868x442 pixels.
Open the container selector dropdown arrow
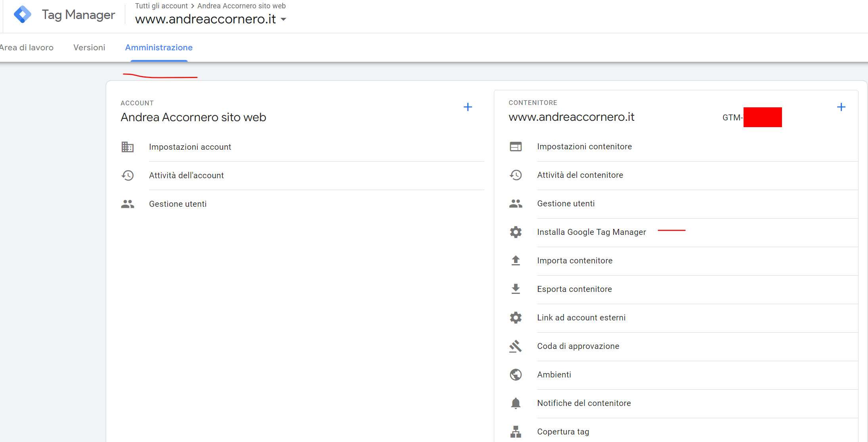283,19
